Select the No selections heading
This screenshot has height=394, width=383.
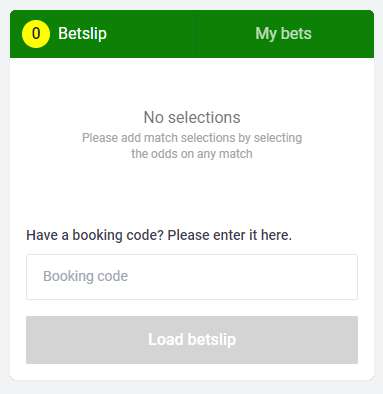pos(192,117)
